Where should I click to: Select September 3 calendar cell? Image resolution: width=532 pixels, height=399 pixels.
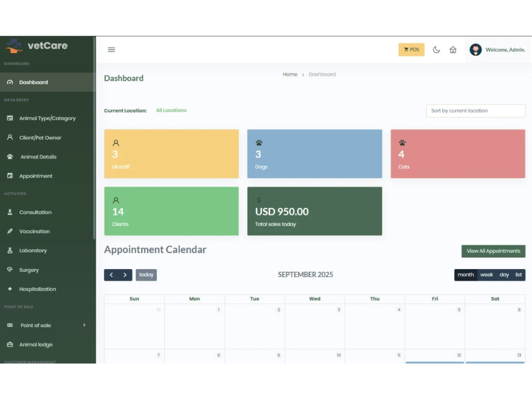[314, 327]
